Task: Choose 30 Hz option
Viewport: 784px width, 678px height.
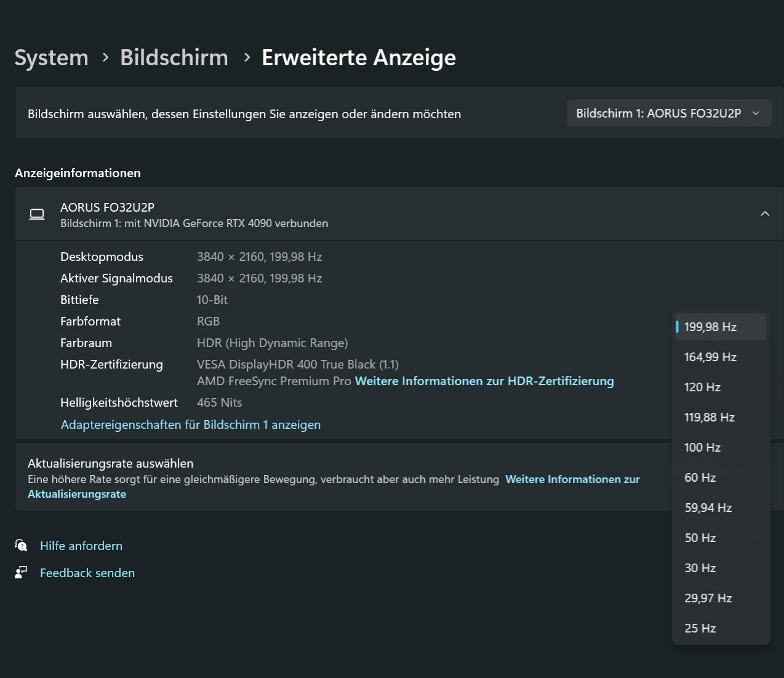Action: point(721,568)
